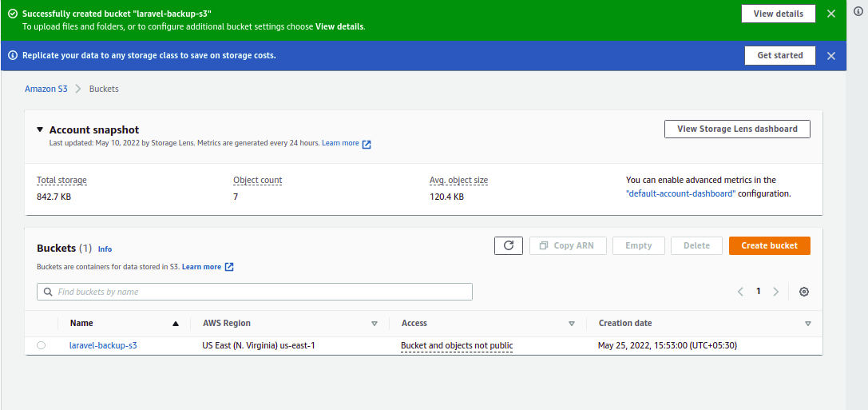Viewport: 868px width, 410px height.
Task: Open table preferences gear icon
Action: coord(804,292)
